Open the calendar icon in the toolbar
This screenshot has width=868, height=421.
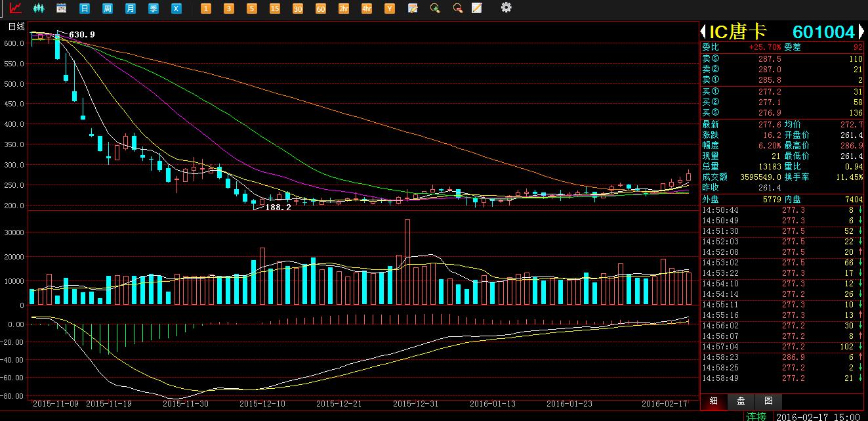click(61, 9)
